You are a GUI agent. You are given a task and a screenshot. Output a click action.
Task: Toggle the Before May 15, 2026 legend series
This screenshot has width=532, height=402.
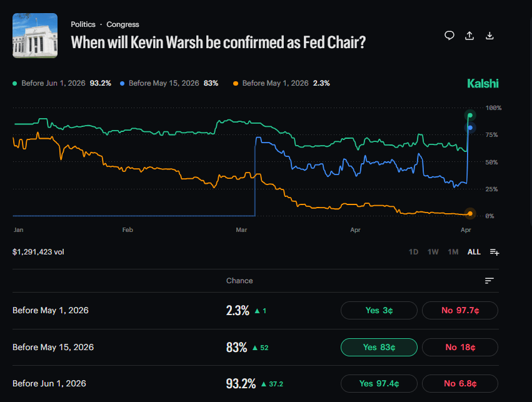click(168, 83)
